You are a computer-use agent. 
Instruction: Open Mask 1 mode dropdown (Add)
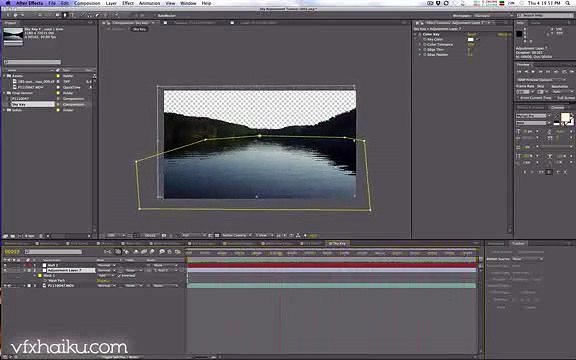click(106, 276)
